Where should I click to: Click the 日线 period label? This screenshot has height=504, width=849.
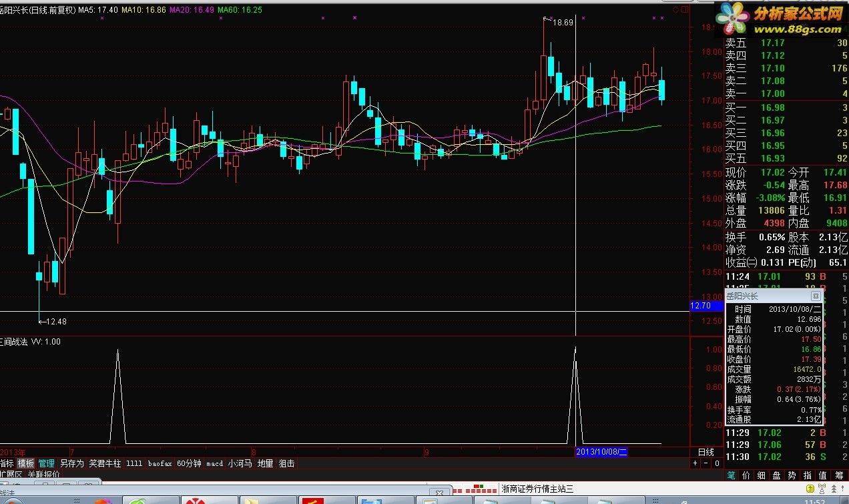[x=706, y=452]
